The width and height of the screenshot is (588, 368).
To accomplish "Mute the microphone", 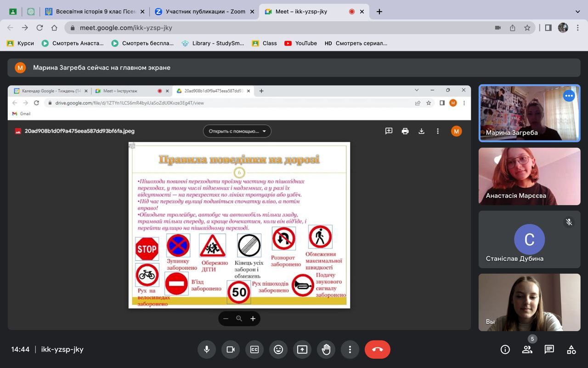I will coord(207,350).
